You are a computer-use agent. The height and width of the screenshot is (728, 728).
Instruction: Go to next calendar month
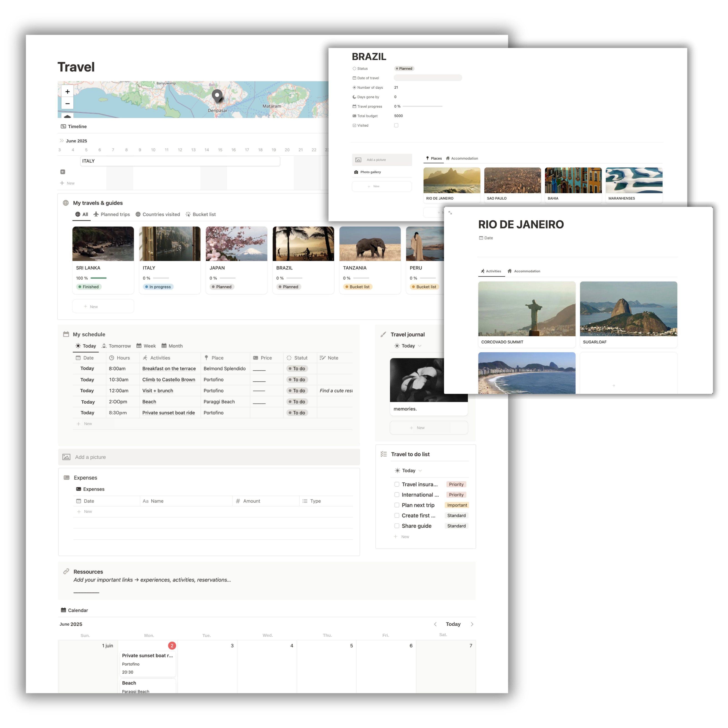point(472,624)
